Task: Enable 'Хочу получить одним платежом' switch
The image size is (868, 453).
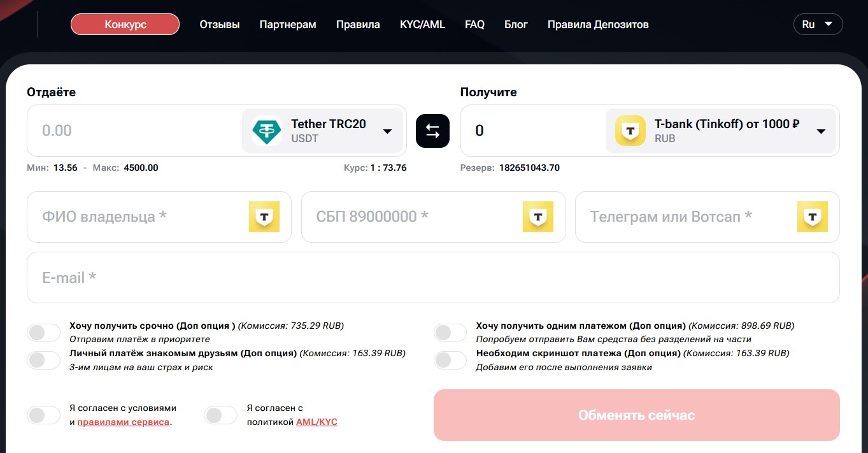Action: (x=450, y=333)
